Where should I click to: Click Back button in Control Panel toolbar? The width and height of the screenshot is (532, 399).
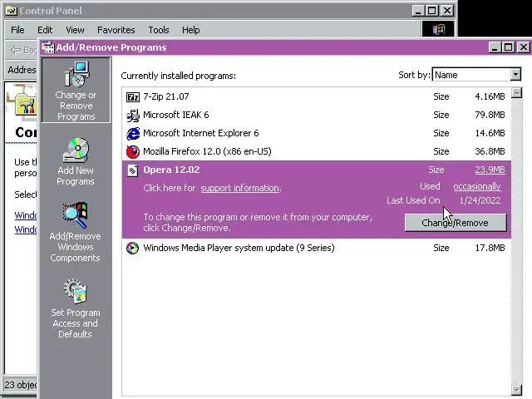[23, 50]
